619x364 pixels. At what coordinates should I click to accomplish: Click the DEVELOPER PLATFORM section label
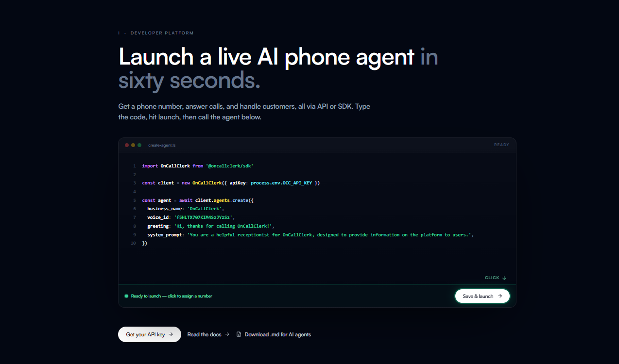pos(162,33)
